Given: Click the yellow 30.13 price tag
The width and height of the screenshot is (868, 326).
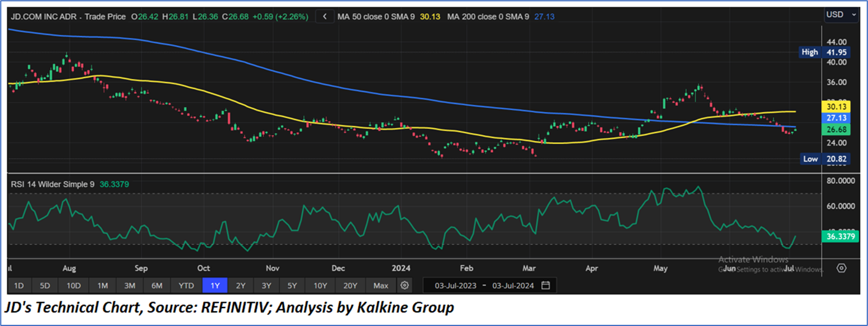Looking at the screenshot, I should click(x=835, y=106).
